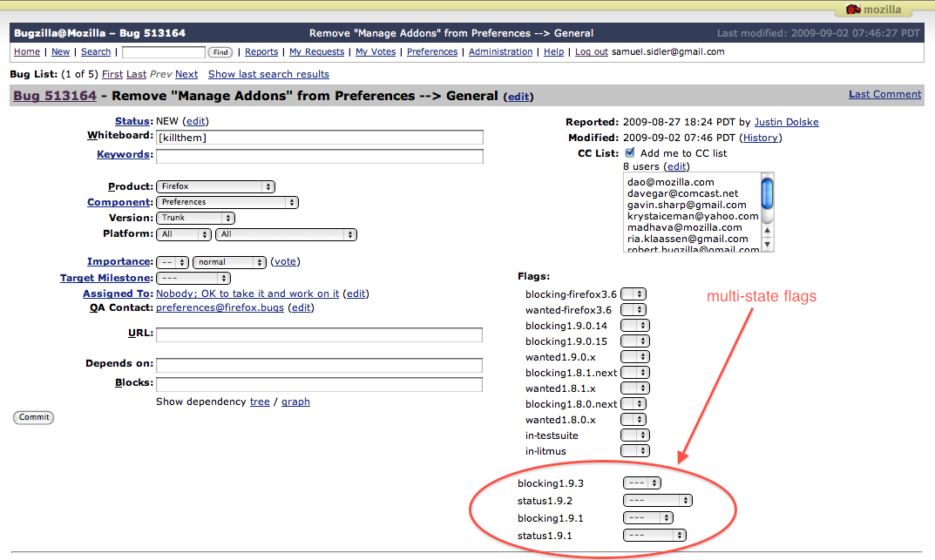Go to Reports in navigation bar
This screenshot has width=935, height=560.
[261, 52]
